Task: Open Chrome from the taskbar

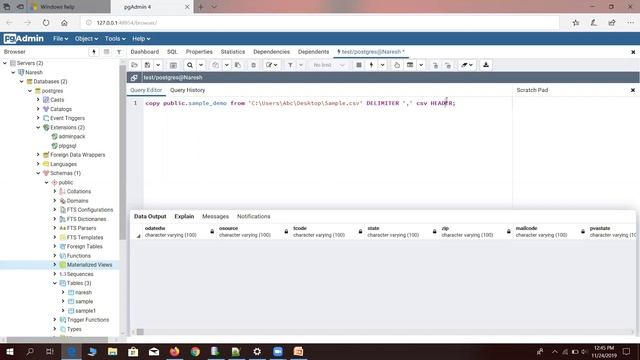Action: pyautogui.click(x=195, y=351)
